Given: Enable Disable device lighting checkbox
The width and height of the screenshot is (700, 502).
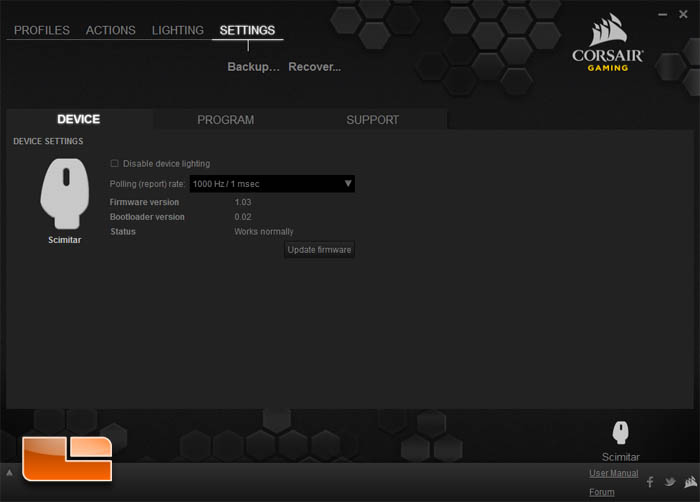Looking at the screenshot, I should (x=114, y=163).
